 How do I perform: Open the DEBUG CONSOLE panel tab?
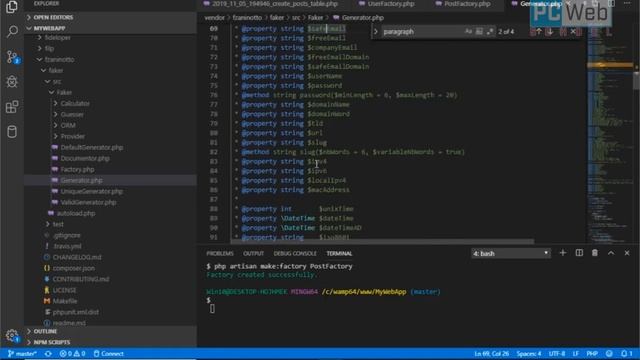295,253
